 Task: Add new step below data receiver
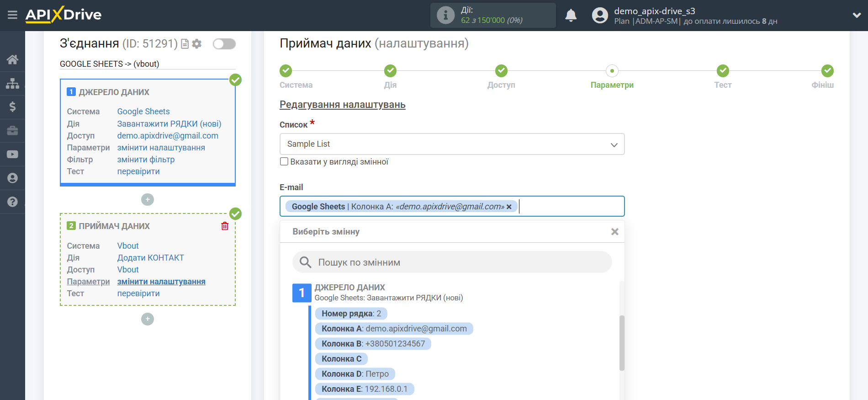click(x=148, y=319)
